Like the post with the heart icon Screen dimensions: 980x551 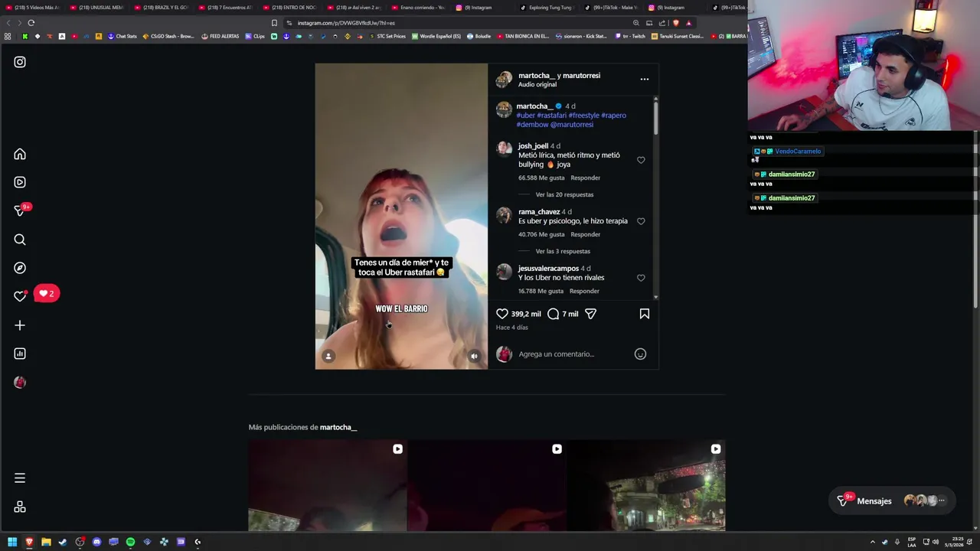click(x=502, y=314)
